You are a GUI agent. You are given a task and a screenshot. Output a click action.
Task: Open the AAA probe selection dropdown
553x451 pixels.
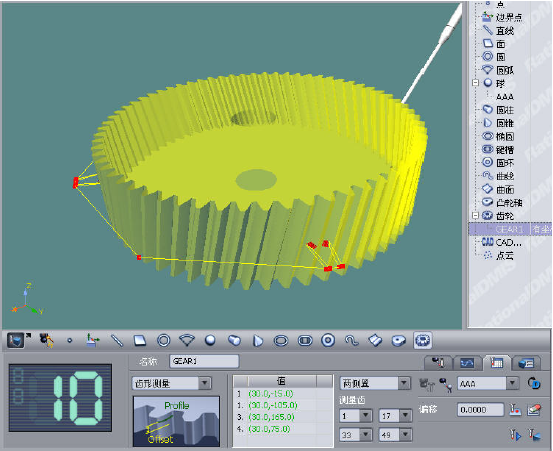coord(512,383)
